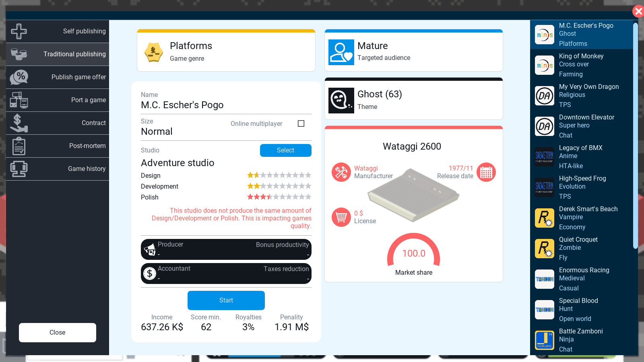This screenshot has width=644, height=362.
Task: Click the Game history trophy icon
Action: (19, 169)
